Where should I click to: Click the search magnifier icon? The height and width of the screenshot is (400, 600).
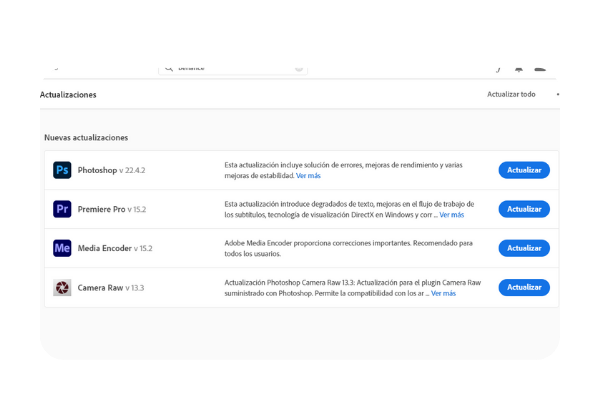pos(169,69)
